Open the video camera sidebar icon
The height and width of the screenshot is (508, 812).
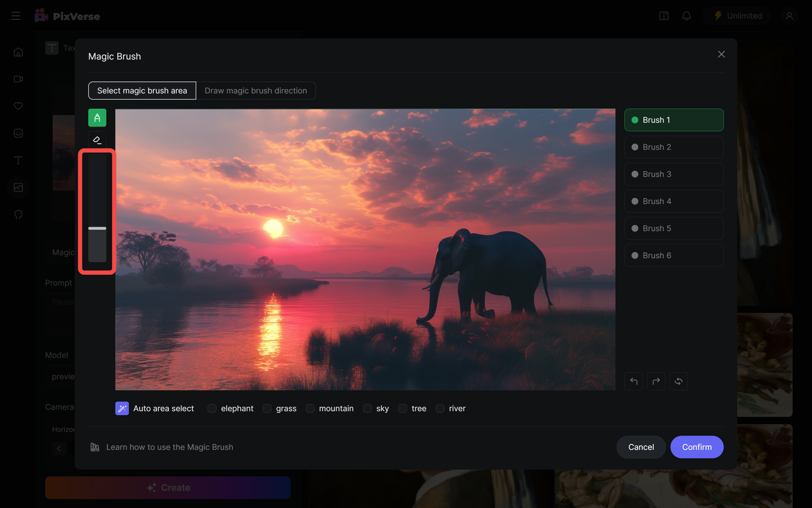[x=18, y=79]
